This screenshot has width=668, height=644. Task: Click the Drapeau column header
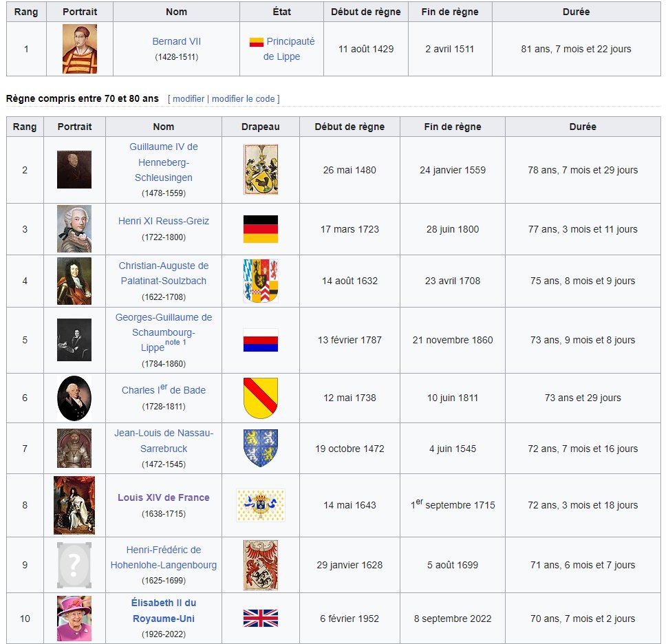tap(261, 127)
